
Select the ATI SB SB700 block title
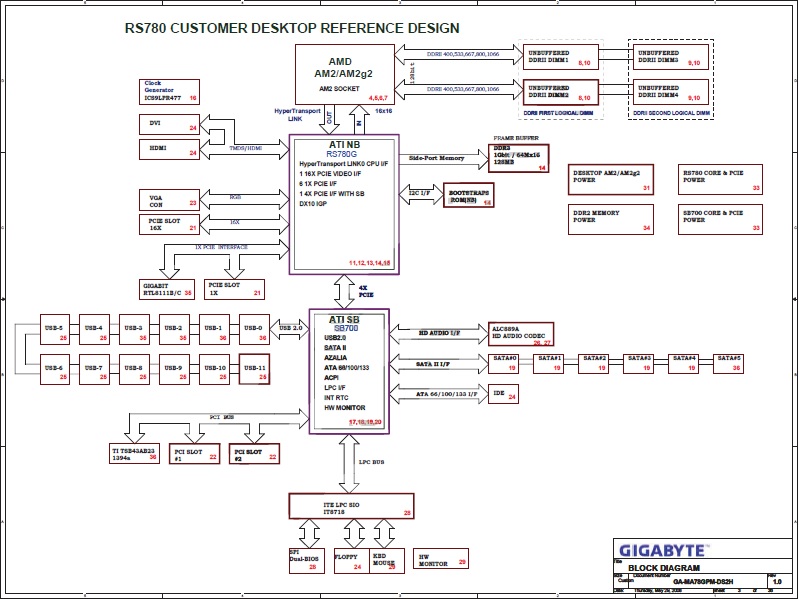344,323
